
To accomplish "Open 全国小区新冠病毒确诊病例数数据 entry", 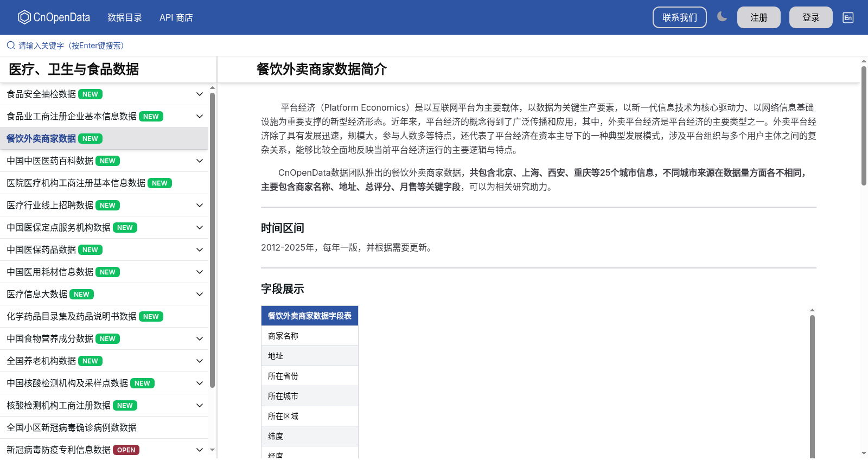I will click(x=104, y=428).
